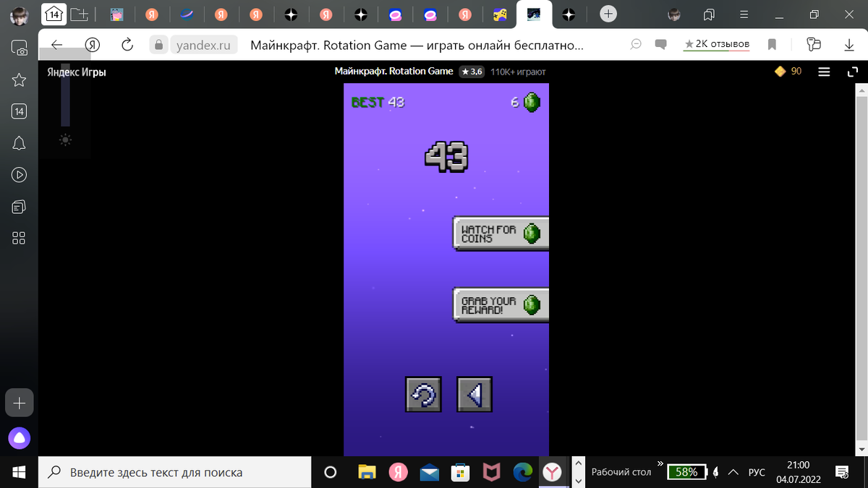Click the Grab Your Reward button
Image resolution: width=868 pixels, height=488 pixels.
[x=501, y=304]
